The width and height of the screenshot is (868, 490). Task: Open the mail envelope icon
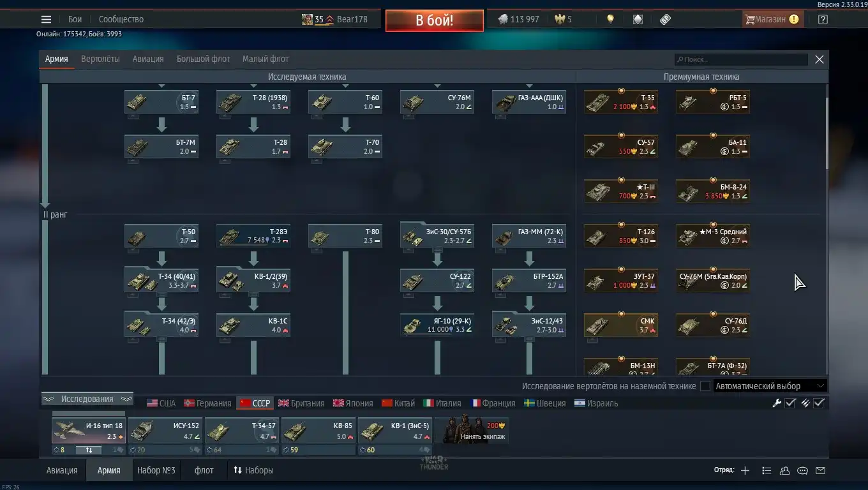821,471
